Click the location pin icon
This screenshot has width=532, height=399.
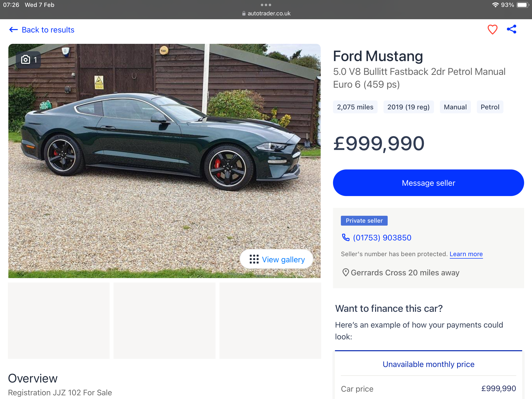point(346,272)
